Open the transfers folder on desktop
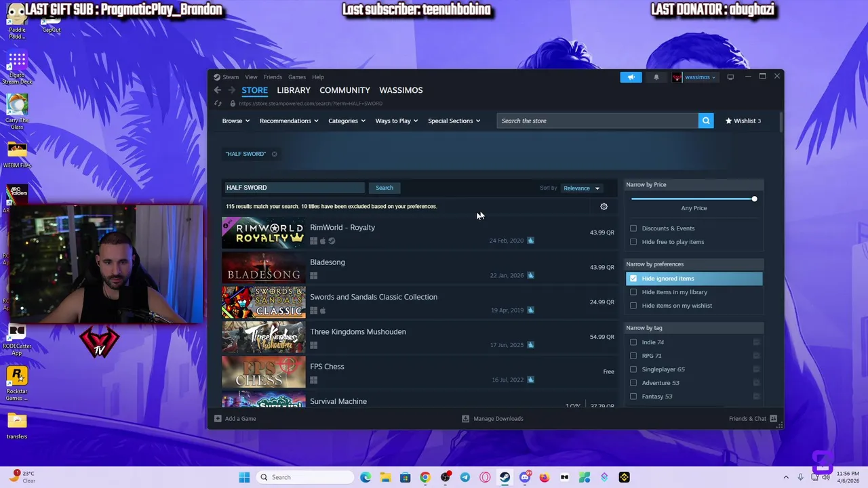Screen dimensions: 868x488 point(17,425)
